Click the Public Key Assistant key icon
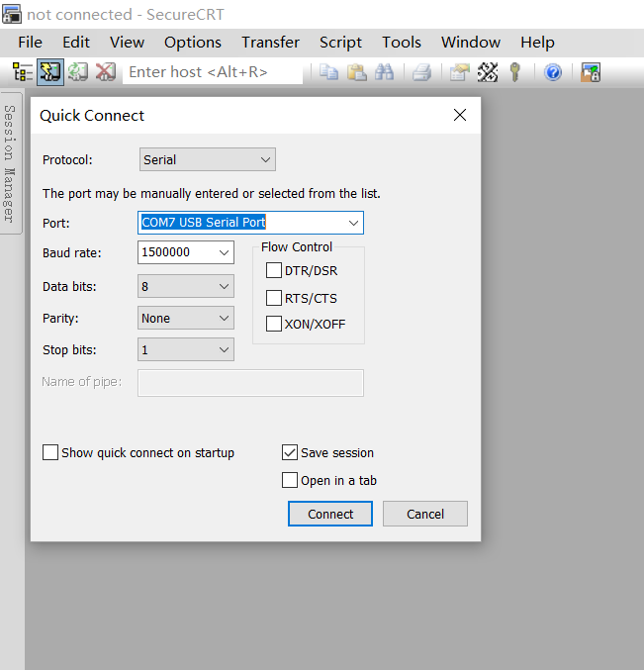The height and width of the screenshot is (670, 644). (514, 72)
